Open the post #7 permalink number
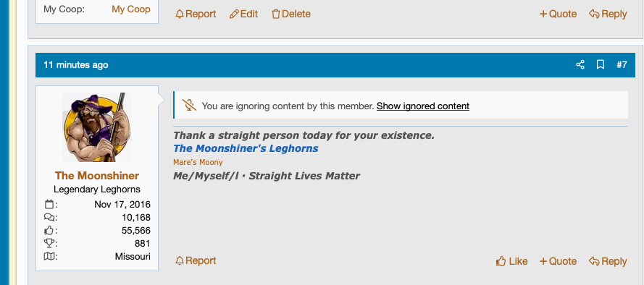The height and width of the screenshot is (285, 644). click(622, 65)
